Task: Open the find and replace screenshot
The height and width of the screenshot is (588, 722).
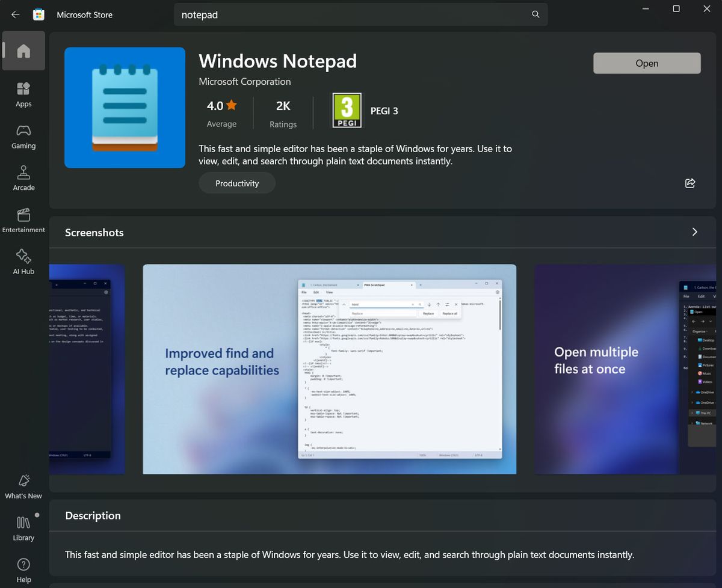Action: pos(329,368)
